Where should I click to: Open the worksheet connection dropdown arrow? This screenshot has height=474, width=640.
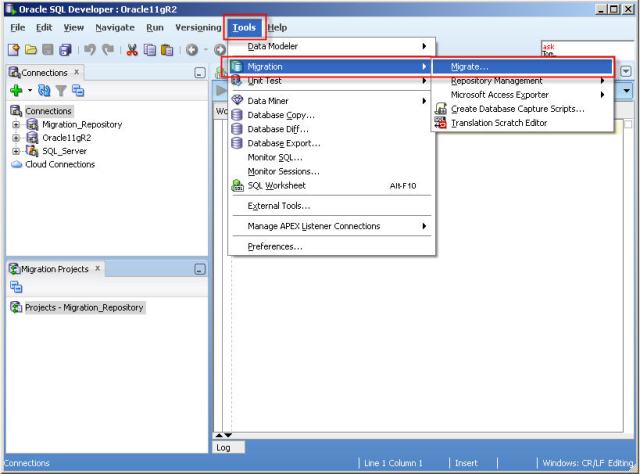(626, 91)
